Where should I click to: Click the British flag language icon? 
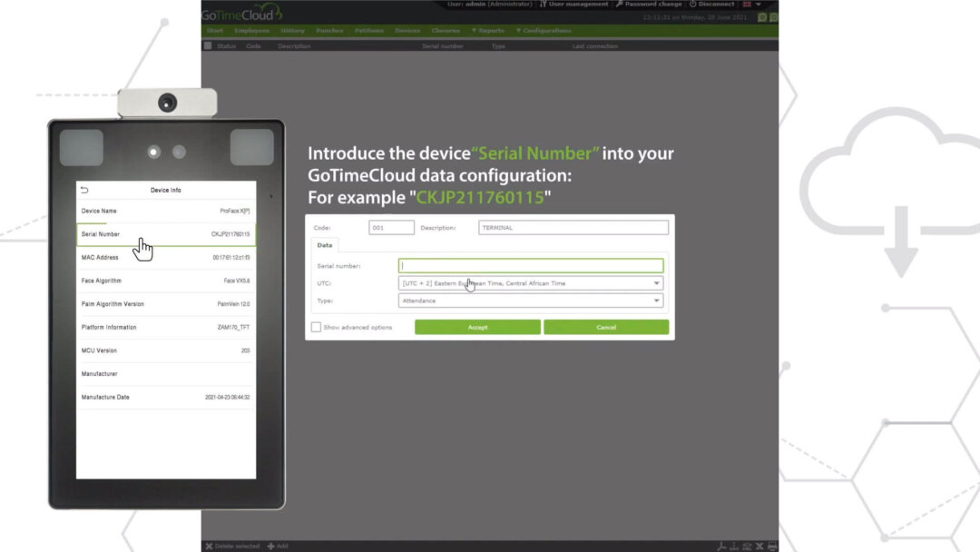pyautogui.click(x=748, y=4)
